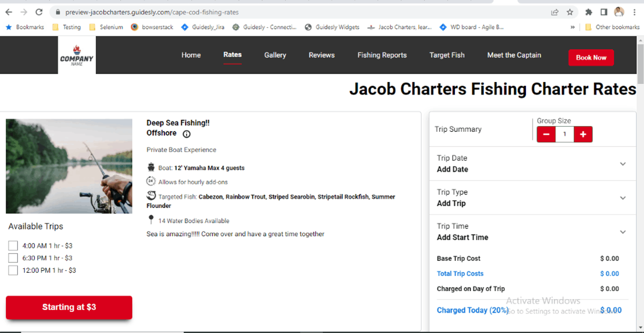Click the Company Name logo
Viewport: 644px width, 333px height.
[x=77, y=55]
